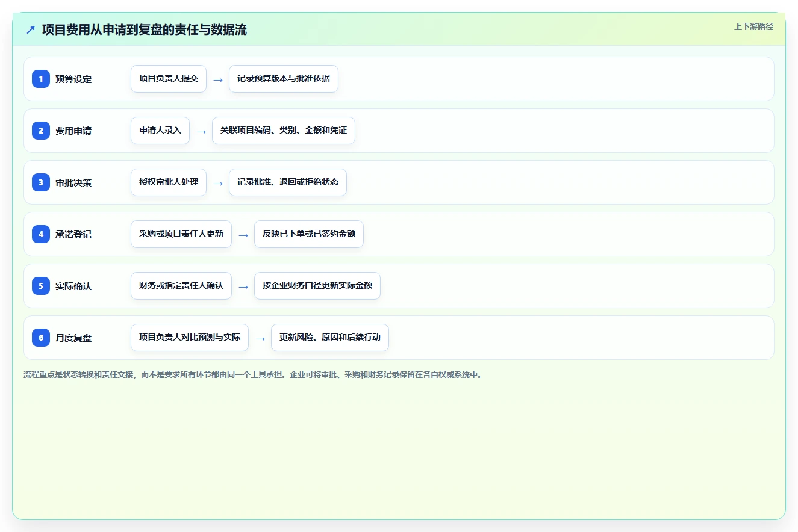The height and width of the screenshot is (532, 798).
Task: Select the 采购或项目责任人更新 box
Action: 181,234
